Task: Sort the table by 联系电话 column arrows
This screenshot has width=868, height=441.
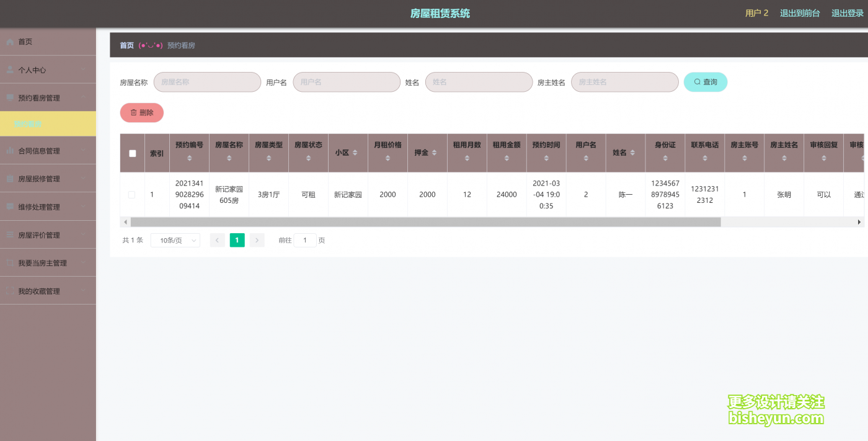Action: coord(705,158)
